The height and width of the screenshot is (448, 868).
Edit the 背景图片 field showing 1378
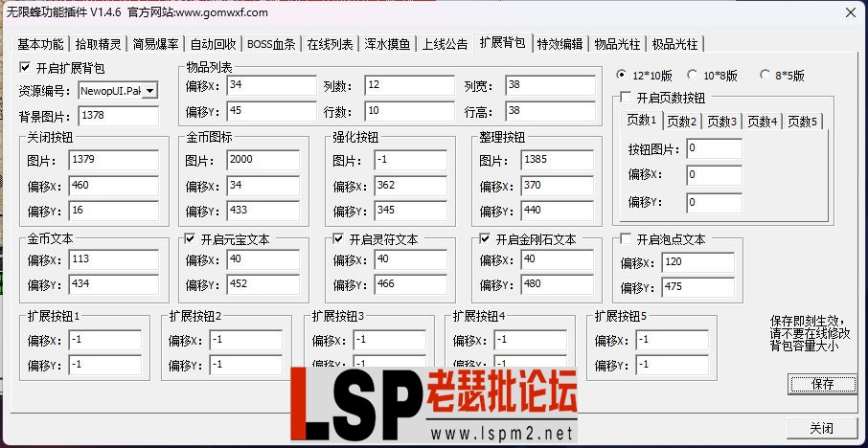click(119, 116)
